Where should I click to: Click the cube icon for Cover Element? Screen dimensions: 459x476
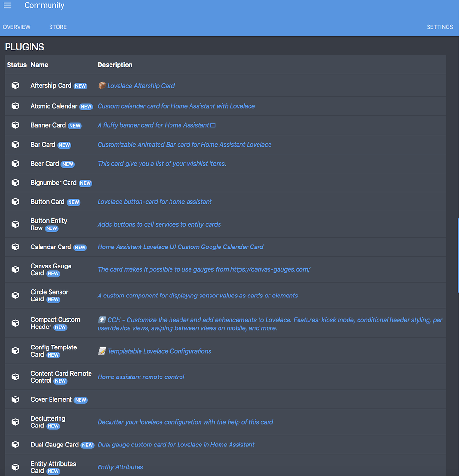pyautogui.click(x=15, y=399)
